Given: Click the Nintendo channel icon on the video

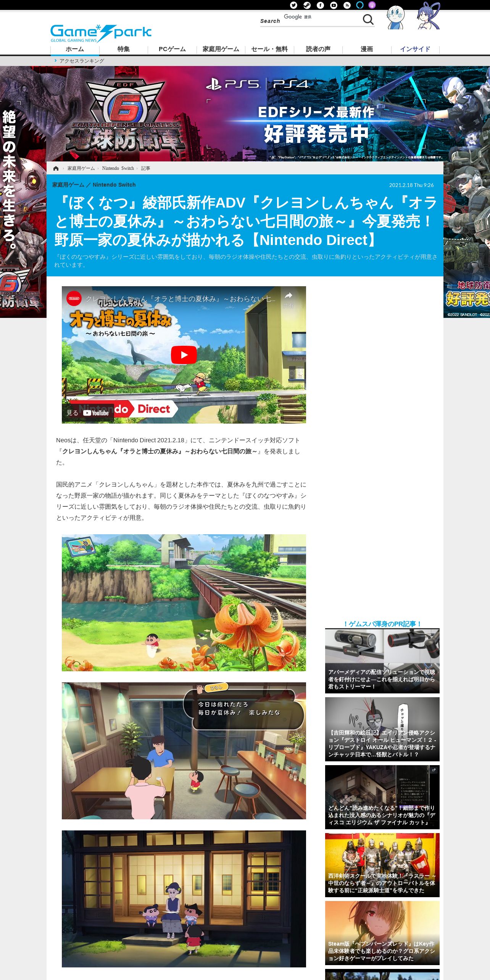Looking at the screenshot, I should click(x=74, y=299).
